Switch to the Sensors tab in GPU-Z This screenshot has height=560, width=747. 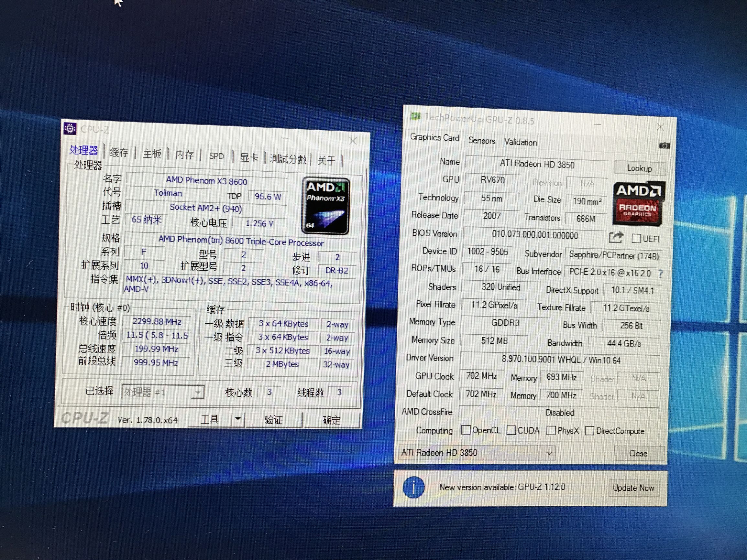pos(482,141)
